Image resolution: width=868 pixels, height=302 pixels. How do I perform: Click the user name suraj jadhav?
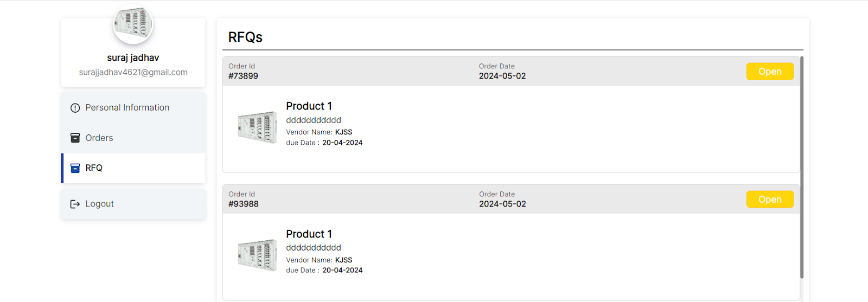(133, 58)
